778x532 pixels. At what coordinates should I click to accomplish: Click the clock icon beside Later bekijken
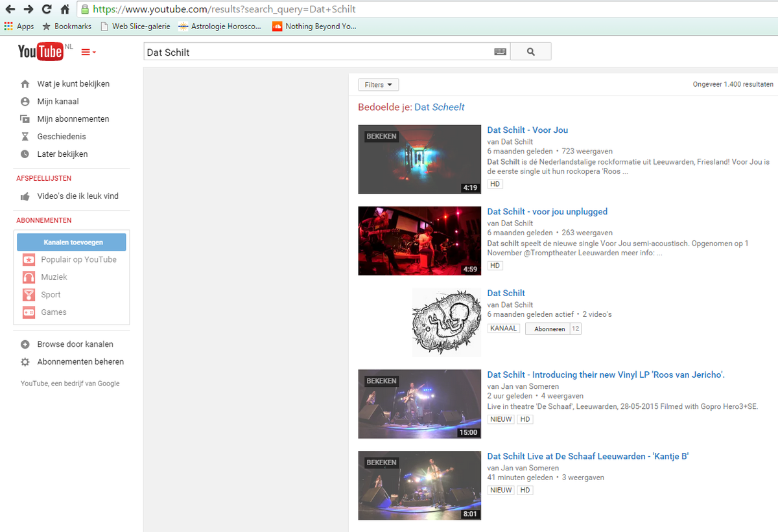tap(25, 154)
